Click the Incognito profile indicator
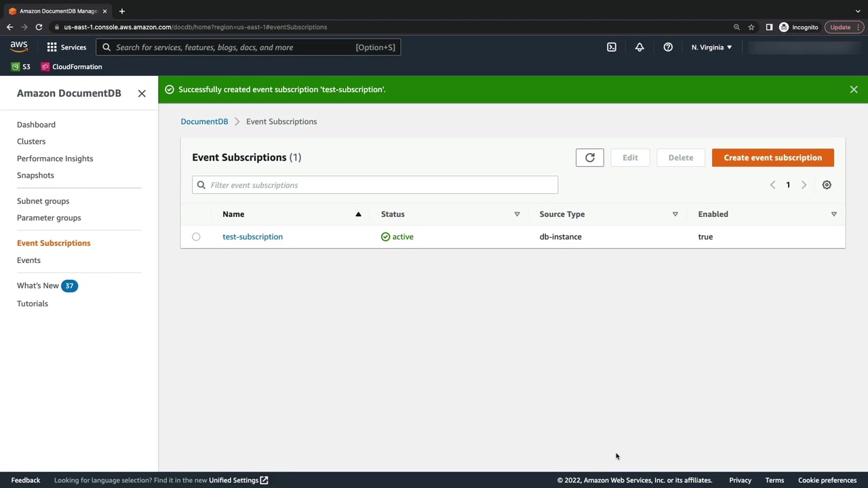868x488 pixels. [x=799, y=27]
